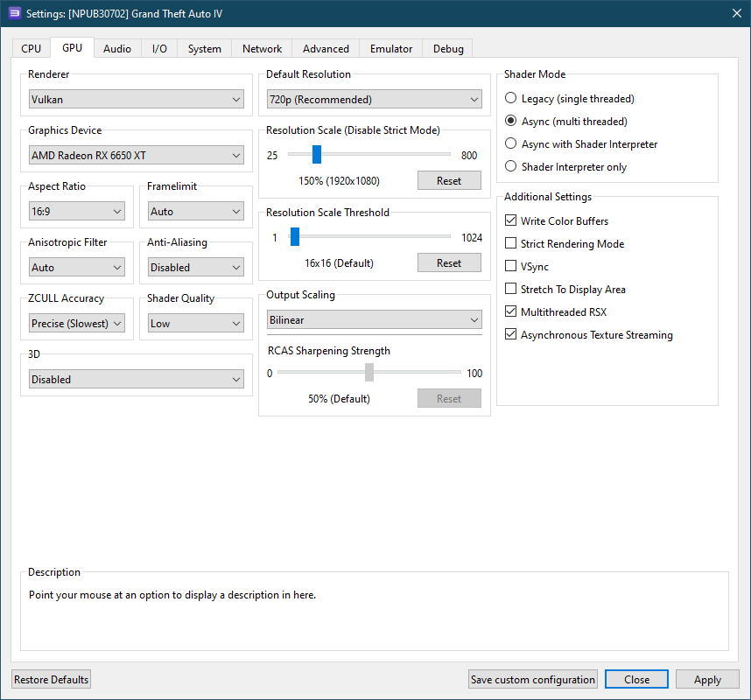Image resolution: width=751 pixels, height=700 pixels.
Task: Click the RPCS3 app icon in title bar
Action: 15,12
